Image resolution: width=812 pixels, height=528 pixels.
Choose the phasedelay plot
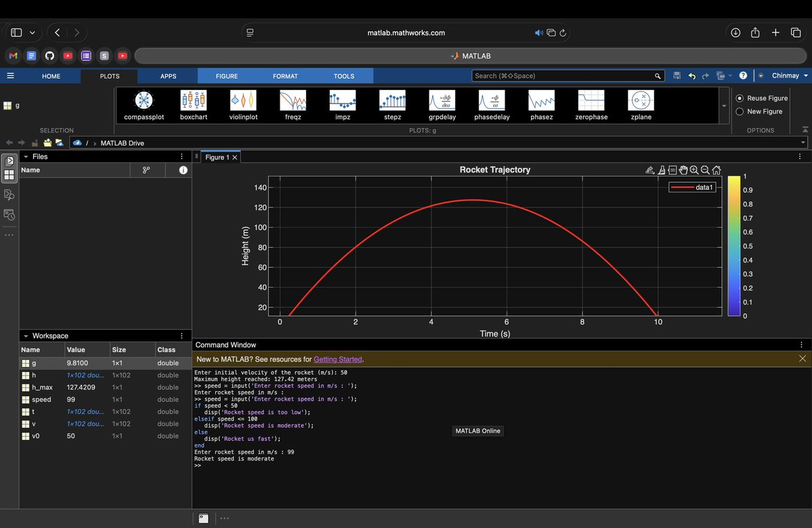coord(492,106)
